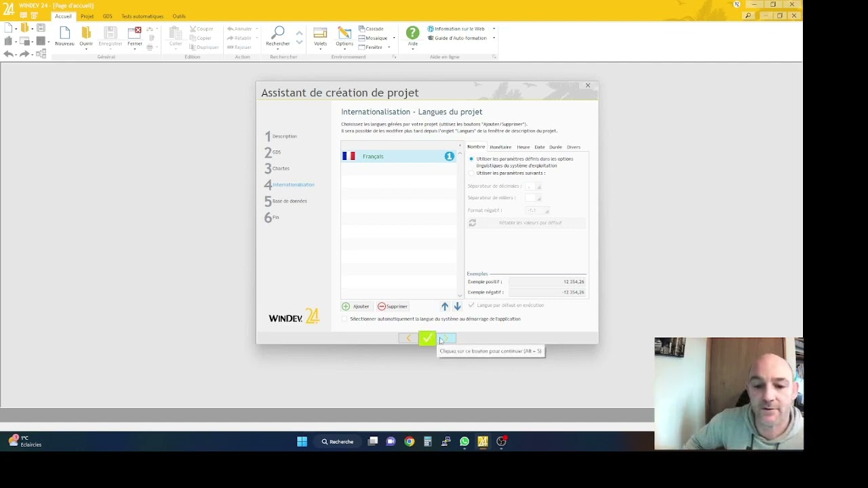The width and height of the screenshot is (868, 488).
Task: Expand dropdown arrow beside Guide d'Auto-formation
Action: coord(494,38)
